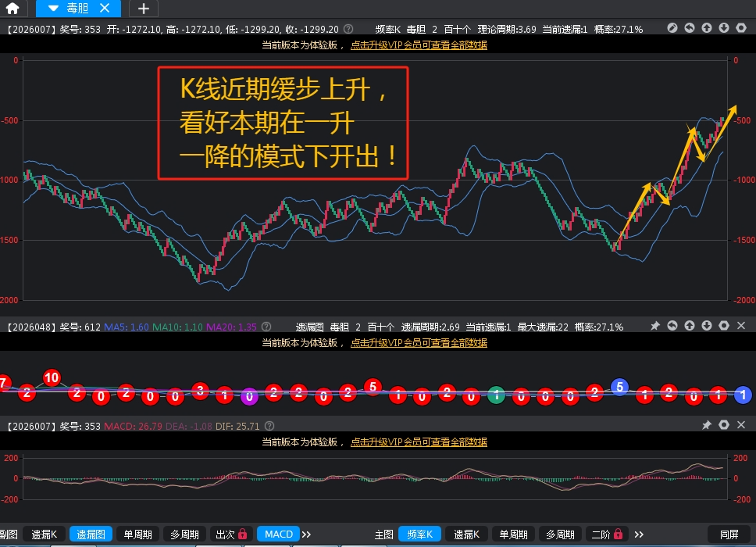Image resolution: width=756 pixels, height=547 pixels.
Task: Expand more main chart options after 二阶
Action: [639, 534]
